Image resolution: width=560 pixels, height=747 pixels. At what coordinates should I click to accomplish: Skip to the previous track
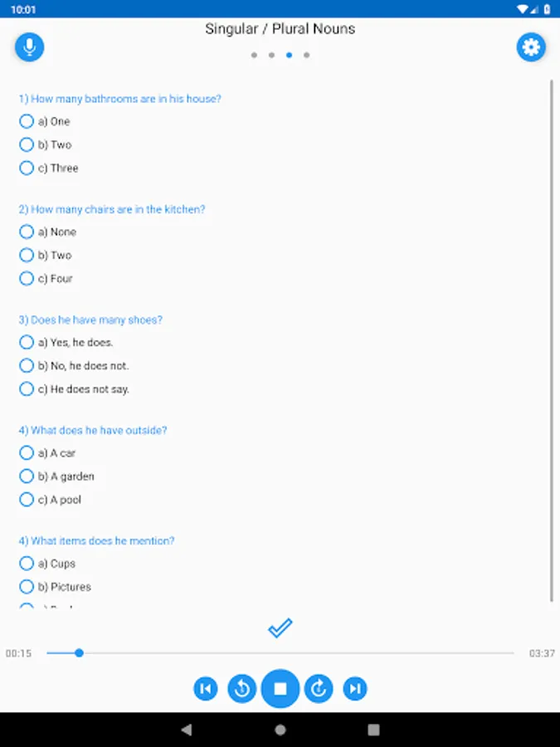coord(206,688)
